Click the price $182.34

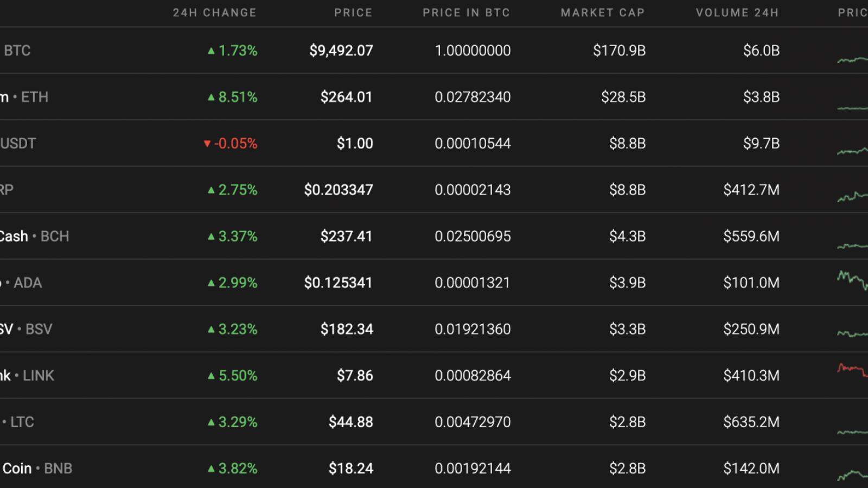(x=347, y=329)
